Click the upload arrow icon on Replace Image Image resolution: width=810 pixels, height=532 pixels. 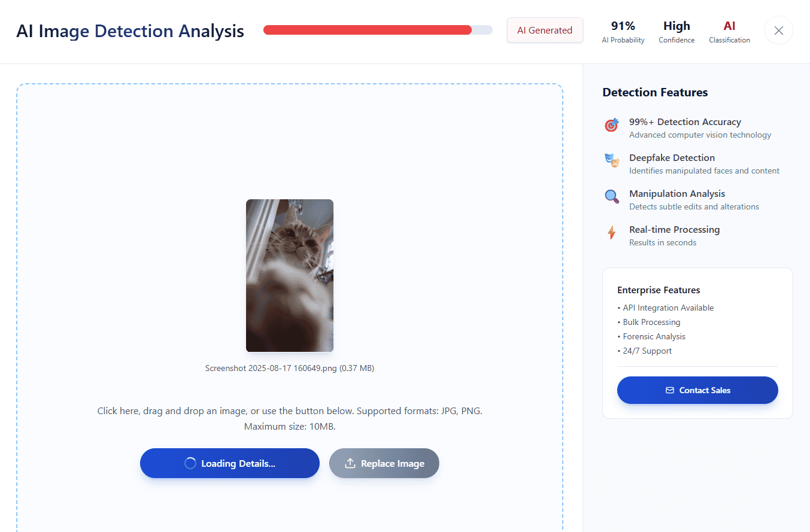[x=350, y=463]
